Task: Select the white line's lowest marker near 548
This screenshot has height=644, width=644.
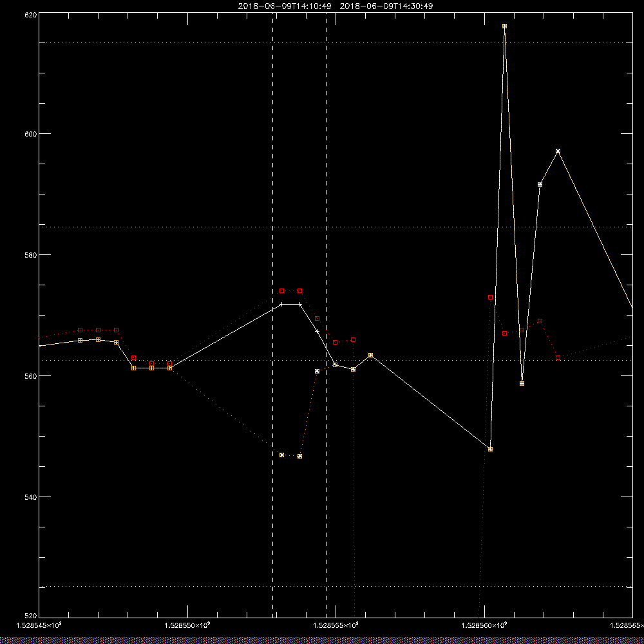Action: (x=490, y=450)
